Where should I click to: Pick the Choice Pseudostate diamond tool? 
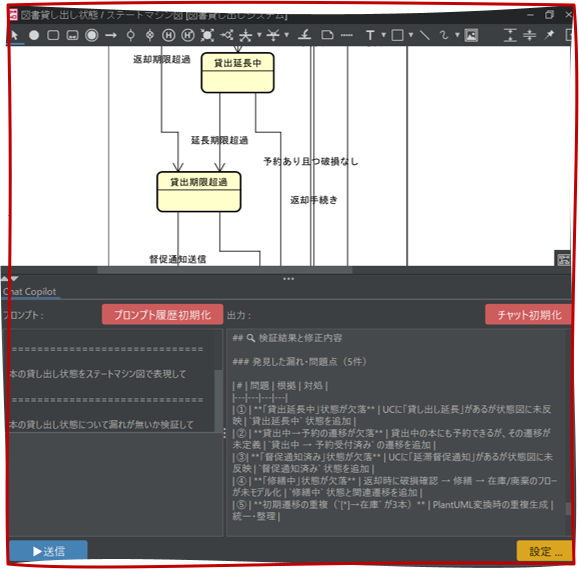pyautogui.click(x=150, y=35)
